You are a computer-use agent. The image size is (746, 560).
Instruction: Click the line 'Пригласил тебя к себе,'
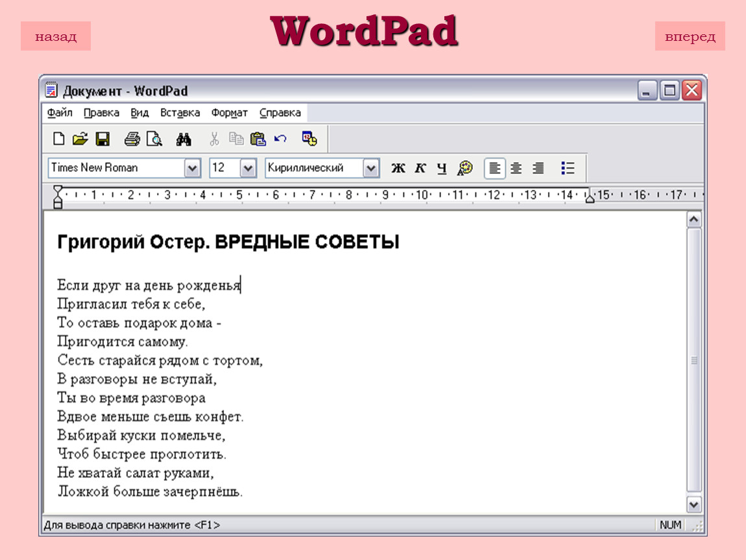(x=131, y=304)
